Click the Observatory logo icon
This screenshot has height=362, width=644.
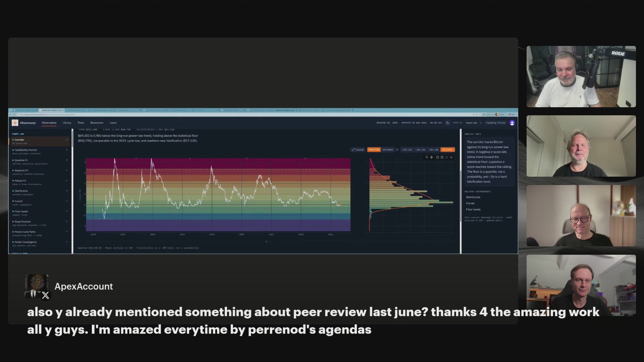[x=15, y=123]
